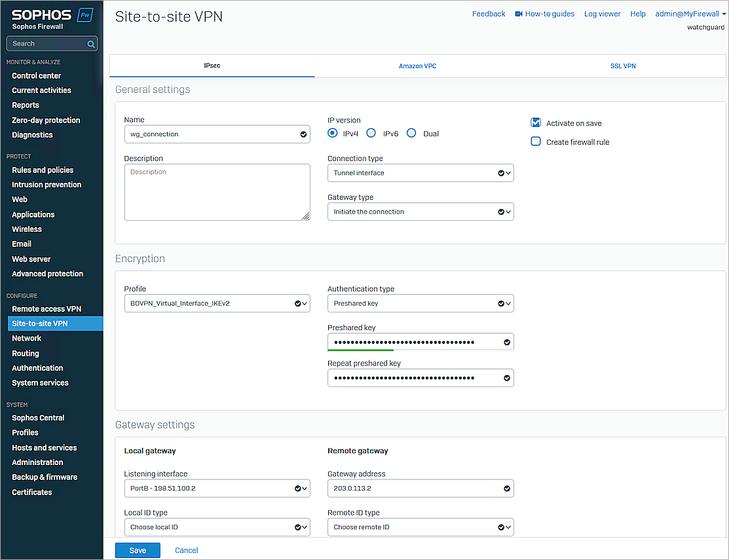Click the Save button
The height and width of the screenshot is (560, 729).
coord(138,550)
